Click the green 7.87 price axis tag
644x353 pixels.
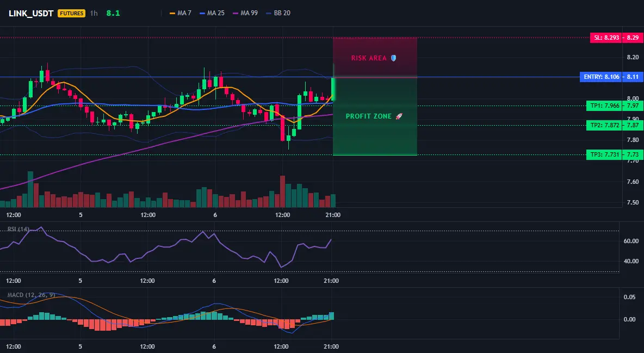[633, 125]
